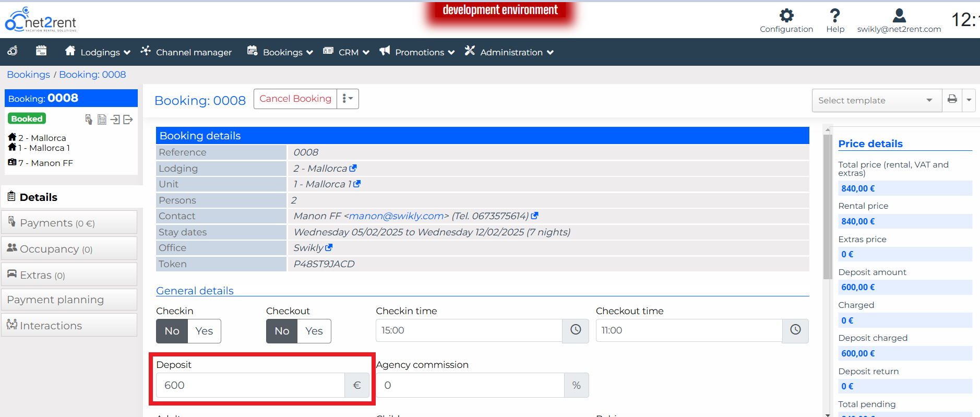Image resolution: width=980 pixels, height=417 pixels.
Task: Click the Deposit charged value 600,00 €
Action: click(x=858, y=353)
